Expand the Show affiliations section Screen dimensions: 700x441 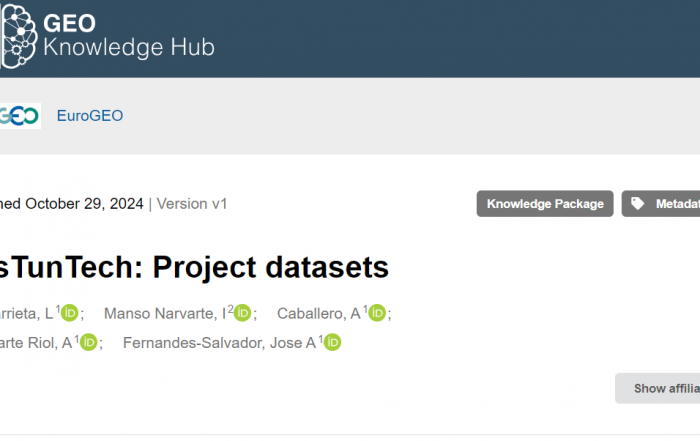click(x=658, y=388)
